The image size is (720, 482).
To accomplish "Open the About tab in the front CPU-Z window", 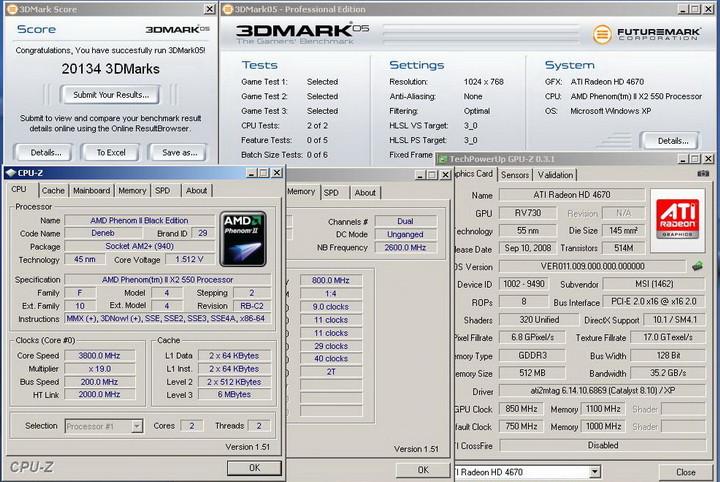I will click(x=197, y=191).
